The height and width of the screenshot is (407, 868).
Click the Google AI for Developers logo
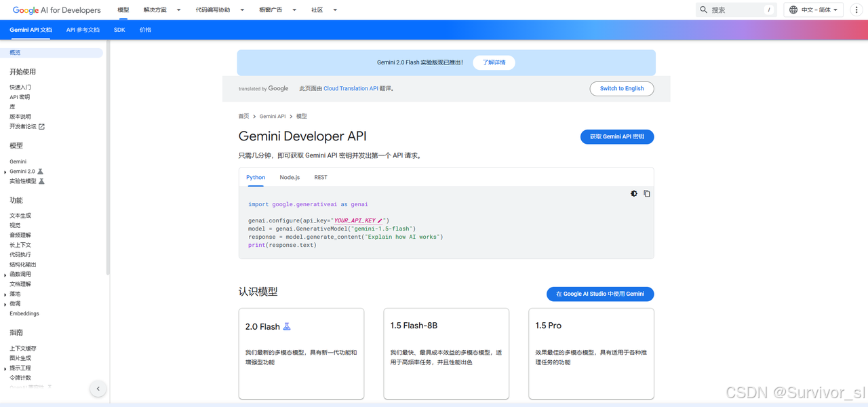[57, 10]
